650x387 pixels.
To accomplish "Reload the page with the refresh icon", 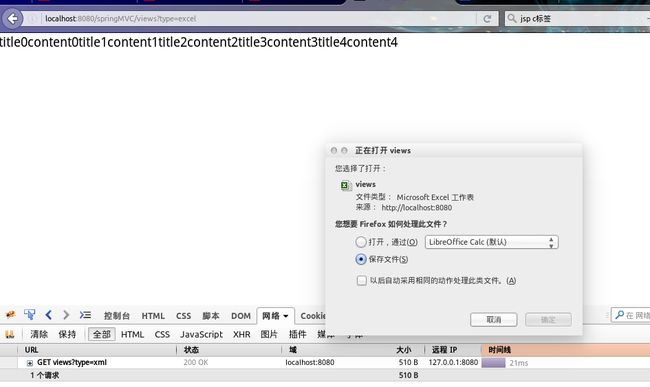I will [488, 19].
